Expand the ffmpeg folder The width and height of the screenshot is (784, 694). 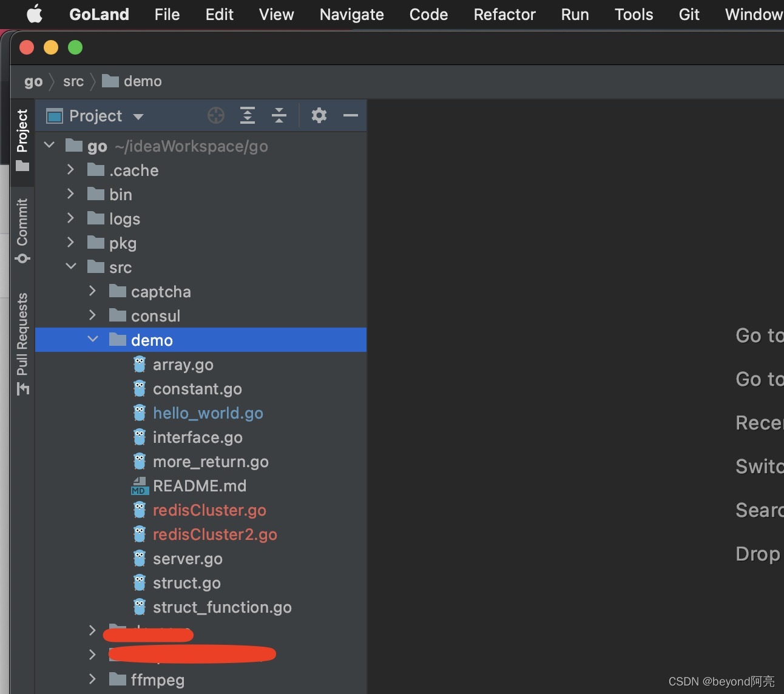[x=92, y=679]
